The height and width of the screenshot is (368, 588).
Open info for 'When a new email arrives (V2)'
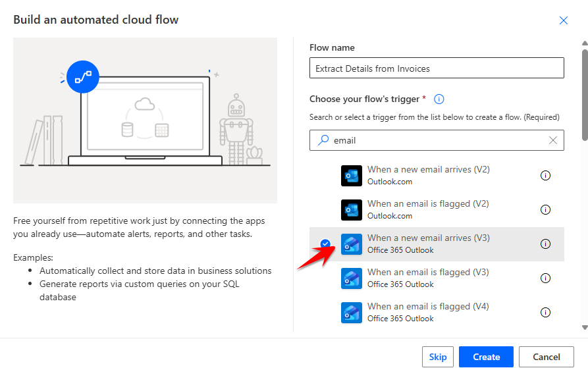[545, 176]
